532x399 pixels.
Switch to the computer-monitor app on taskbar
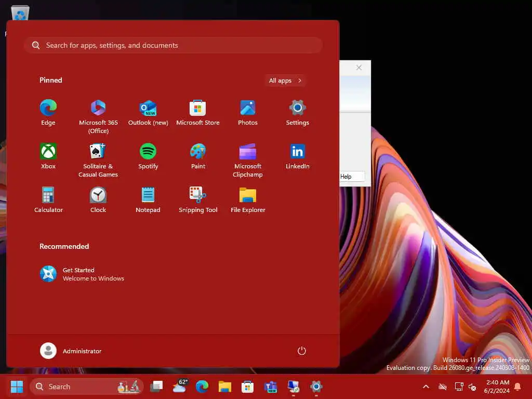[x=293, y=387]
